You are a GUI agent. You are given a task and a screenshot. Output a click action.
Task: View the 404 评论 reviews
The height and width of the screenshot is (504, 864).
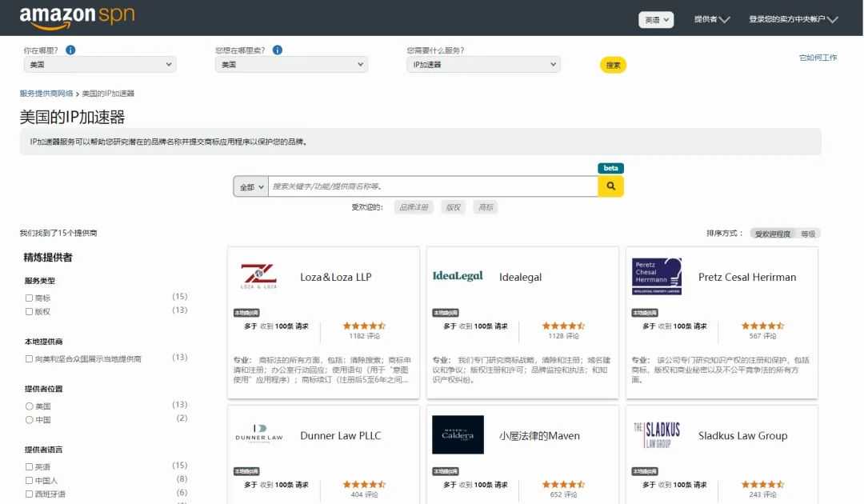point(364,494)
